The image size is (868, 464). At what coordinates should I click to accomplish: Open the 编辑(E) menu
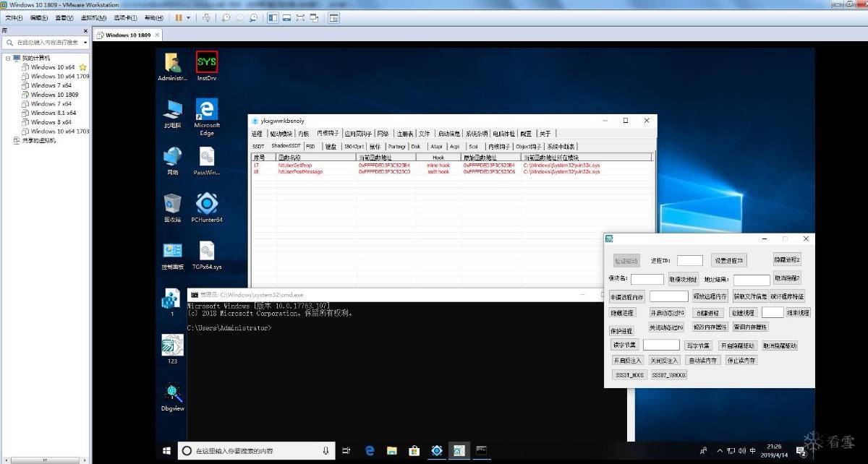click(x=39, y=17)
